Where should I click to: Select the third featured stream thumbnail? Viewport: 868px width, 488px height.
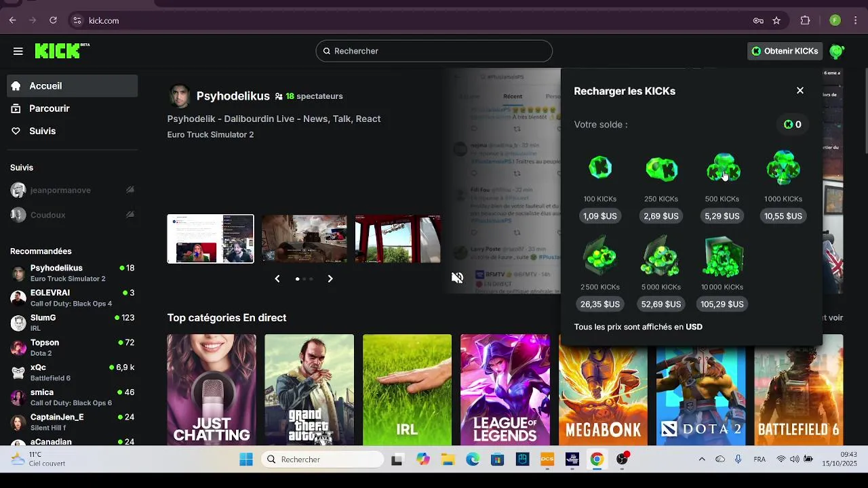[x=398, y=239]
